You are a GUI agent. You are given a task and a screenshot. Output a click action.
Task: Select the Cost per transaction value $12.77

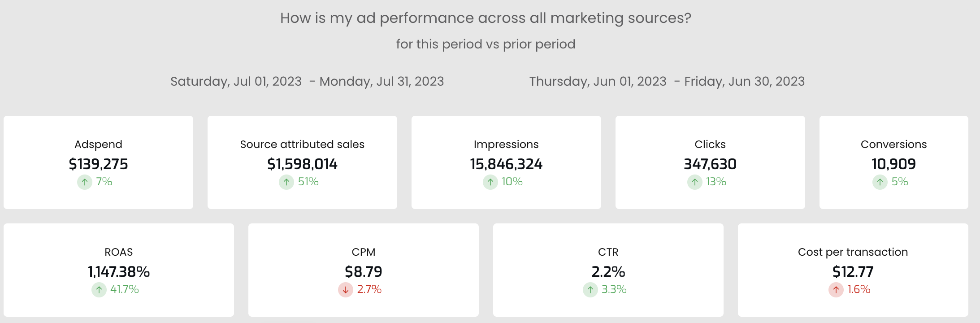(x=853, y=272)
